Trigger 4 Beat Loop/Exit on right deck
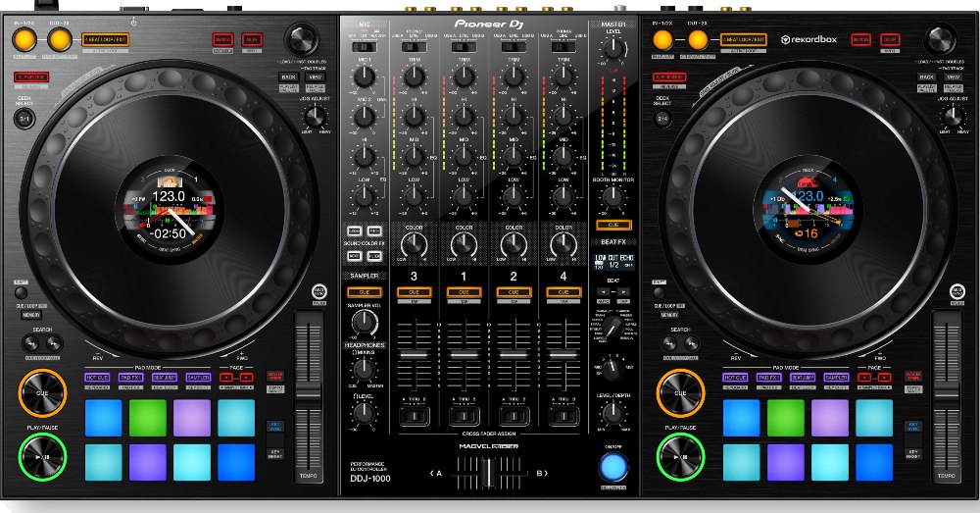 [x=744, y=40]
